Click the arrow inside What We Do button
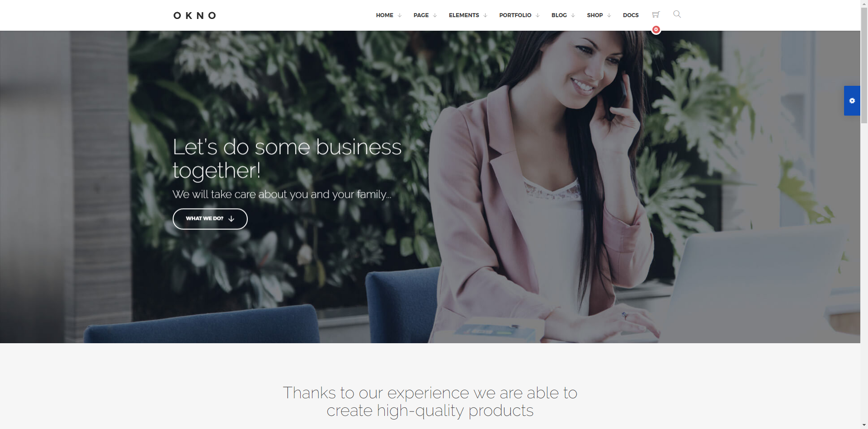868x429 pixels. coord(231,219)
